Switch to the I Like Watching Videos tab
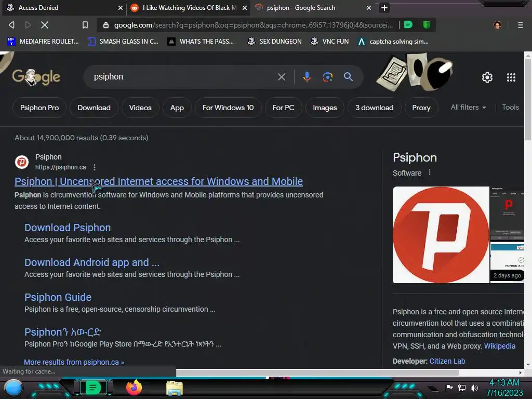 point(189,7)
